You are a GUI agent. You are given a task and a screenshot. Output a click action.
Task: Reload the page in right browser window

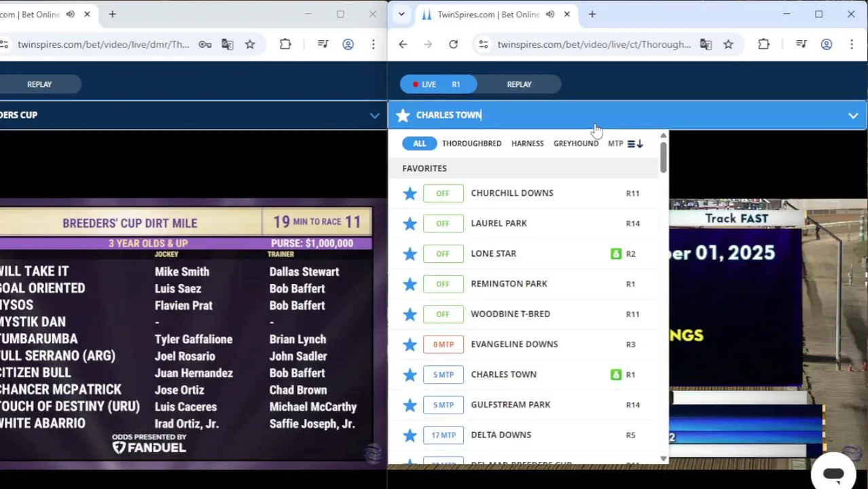pos(453,45)
